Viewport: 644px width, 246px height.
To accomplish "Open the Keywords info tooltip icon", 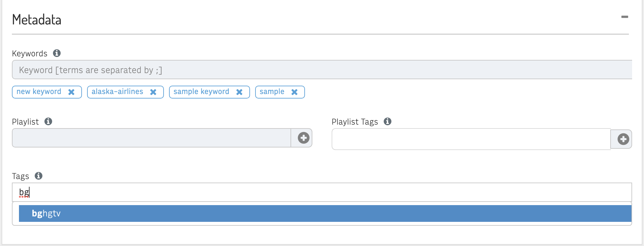I will (57, 53).
